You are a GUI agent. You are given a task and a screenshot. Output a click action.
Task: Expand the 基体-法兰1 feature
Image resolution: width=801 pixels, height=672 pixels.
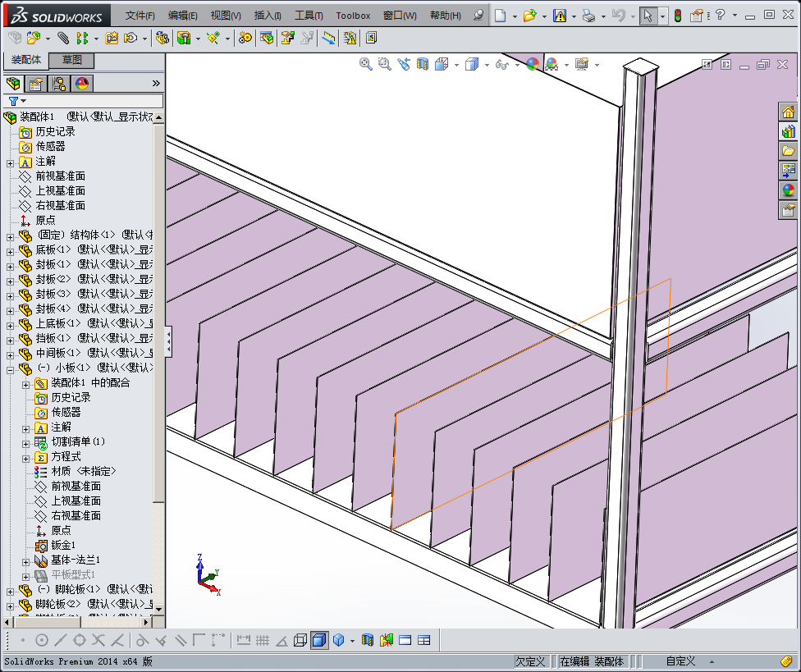point(26,562)
